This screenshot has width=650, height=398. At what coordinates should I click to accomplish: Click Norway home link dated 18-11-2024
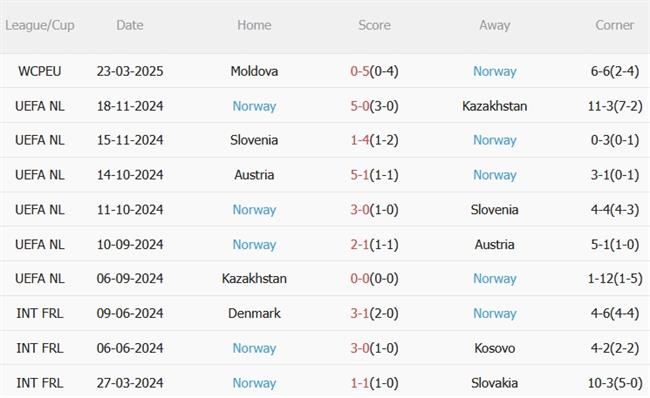click(254, 107)
